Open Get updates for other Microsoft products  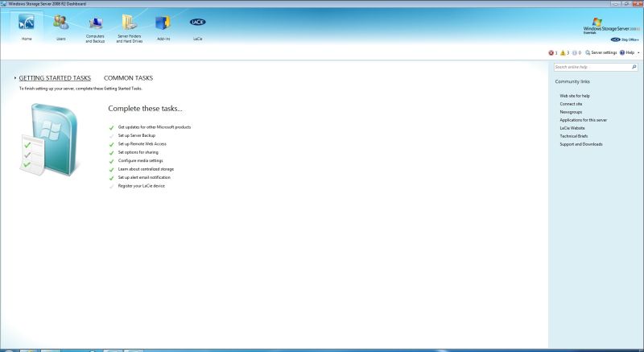tap(155, 127)
